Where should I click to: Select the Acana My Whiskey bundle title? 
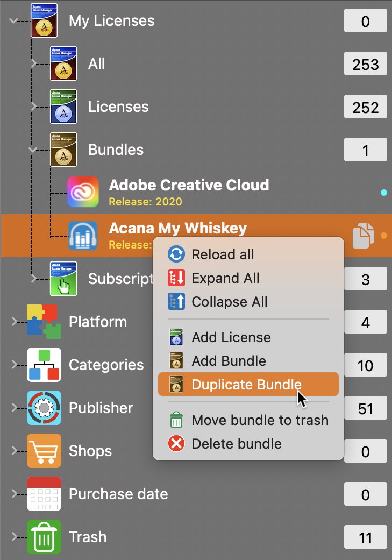178,228
